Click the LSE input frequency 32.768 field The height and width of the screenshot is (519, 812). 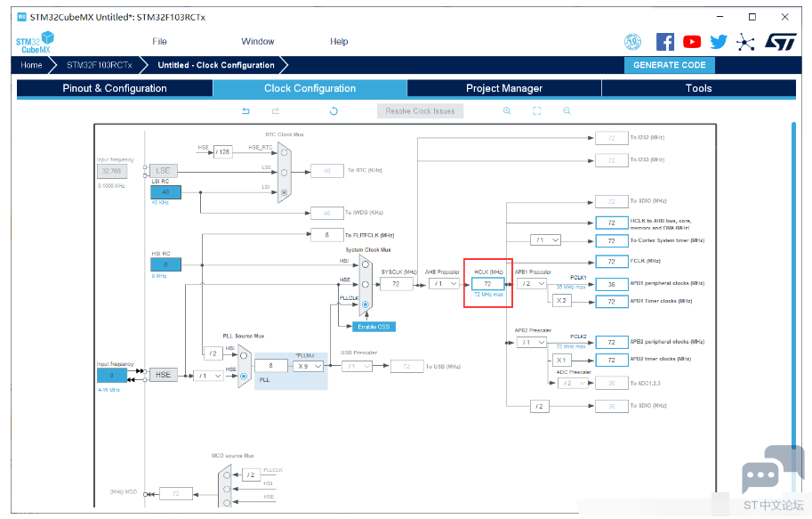click(x=112, y=171)
